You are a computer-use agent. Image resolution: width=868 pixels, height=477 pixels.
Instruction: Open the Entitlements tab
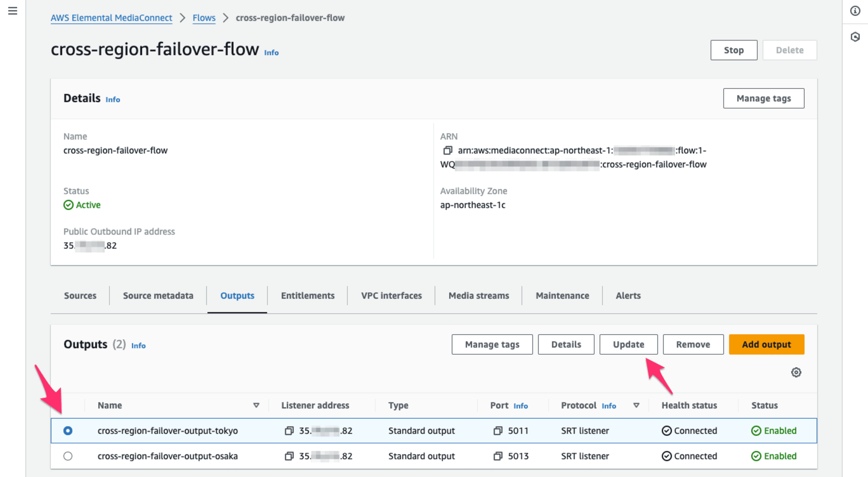308,296
